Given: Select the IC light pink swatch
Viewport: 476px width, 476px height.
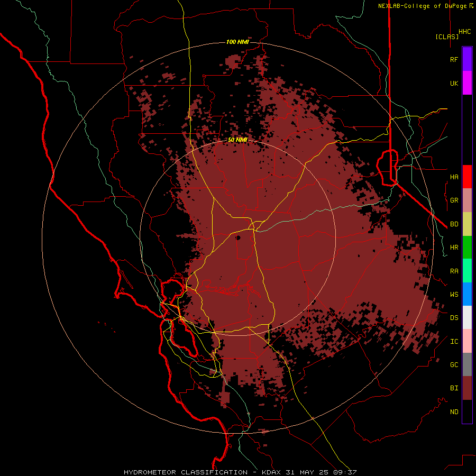Looking at the screenshot, I should [x=467, y=341].
